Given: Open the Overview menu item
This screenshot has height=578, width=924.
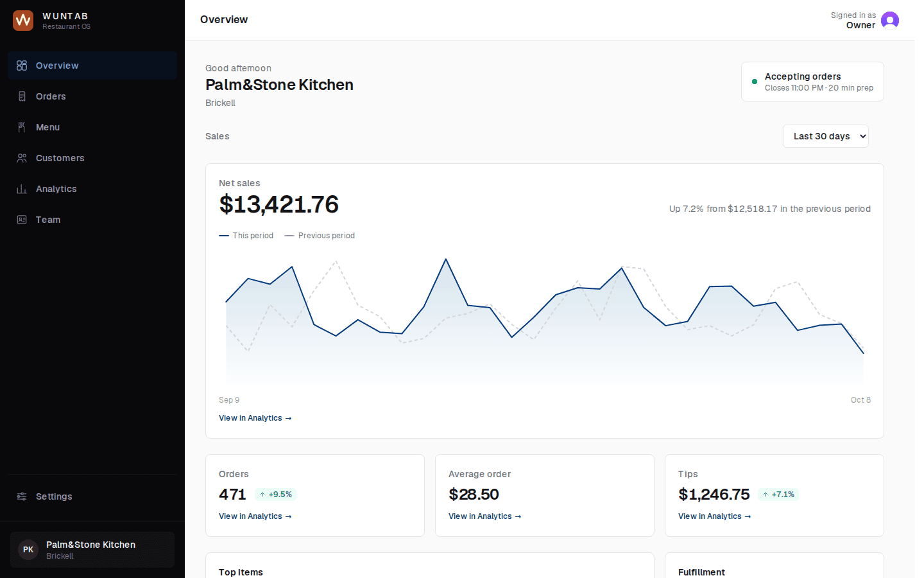Looking at the screenshot, I should (92, 66).
